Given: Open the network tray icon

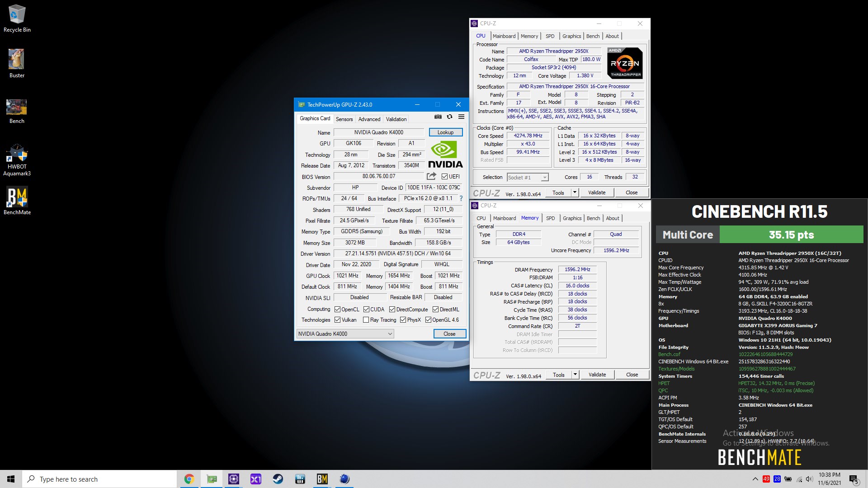Looking at the screenshot, I should coord(799,479).
